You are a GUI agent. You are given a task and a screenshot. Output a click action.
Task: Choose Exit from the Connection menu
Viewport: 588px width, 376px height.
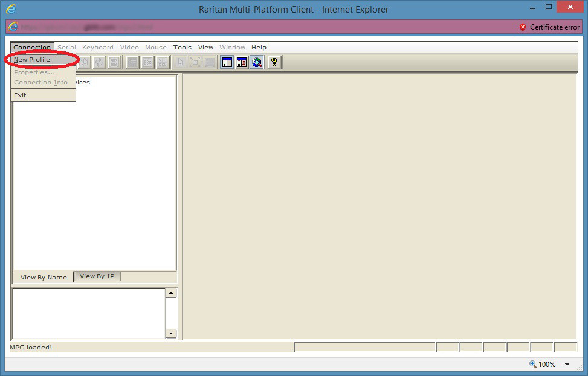43,95
